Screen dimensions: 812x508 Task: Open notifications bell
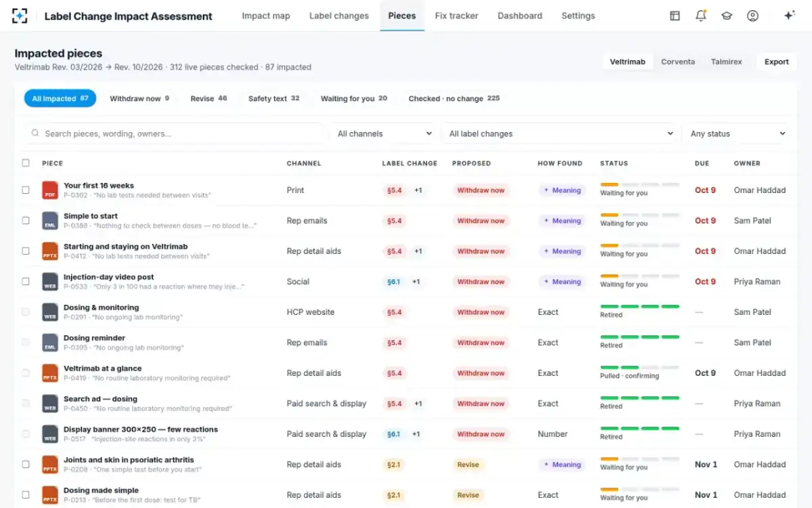(x=701, y=16)
